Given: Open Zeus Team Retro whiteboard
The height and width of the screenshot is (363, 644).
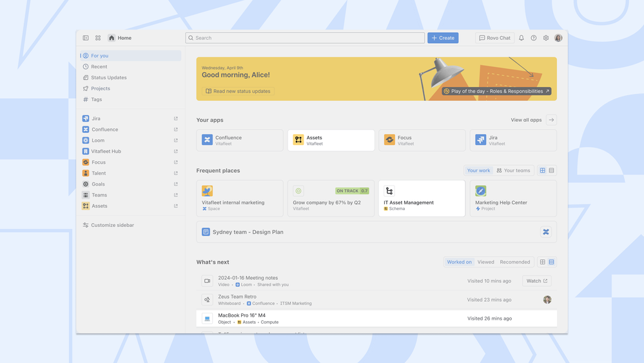Looking at the screenshot, I should (376, 300).
